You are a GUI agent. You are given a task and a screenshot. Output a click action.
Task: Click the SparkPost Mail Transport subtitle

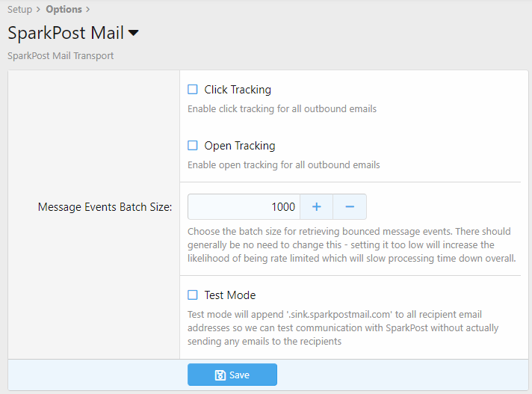coord(61,56)
